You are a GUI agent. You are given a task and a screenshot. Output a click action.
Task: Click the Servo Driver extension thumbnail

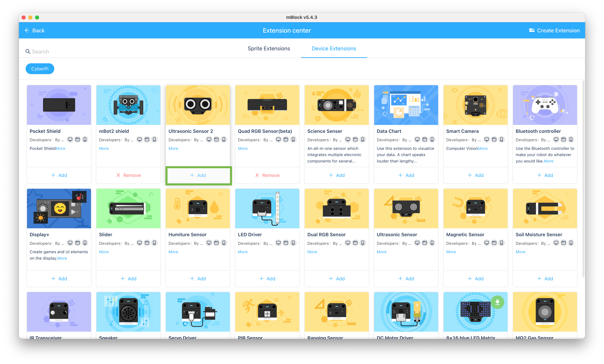tap(198, 312)
